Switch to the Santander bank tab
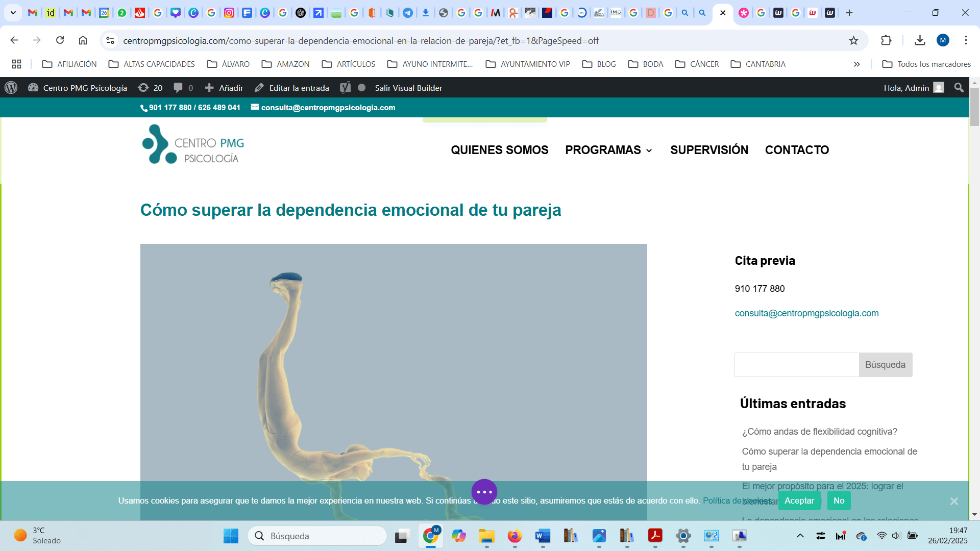This screenshot has height=551, width=980. point(140,13)
